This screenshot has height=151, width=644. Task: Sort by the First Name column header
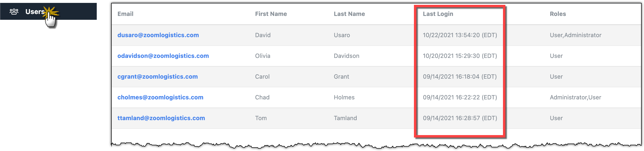pos(271,14)
